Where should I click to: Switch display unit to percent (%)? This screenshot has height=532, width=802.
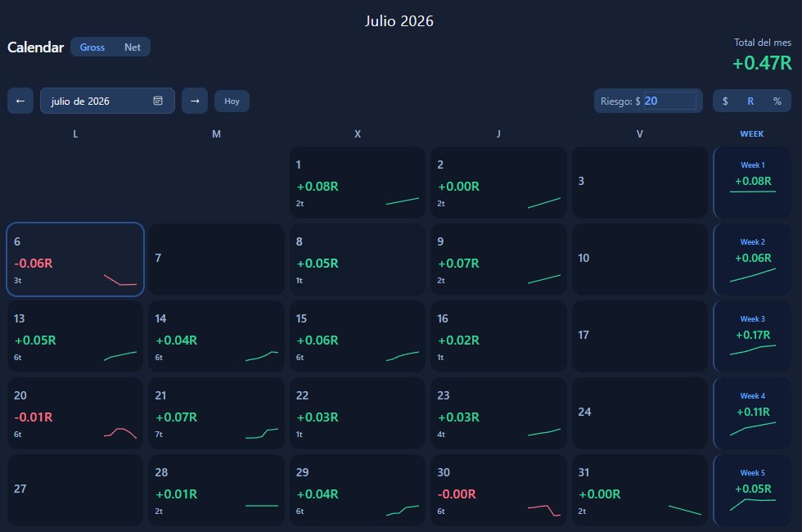pyautogui.click(x=777, y=101)
